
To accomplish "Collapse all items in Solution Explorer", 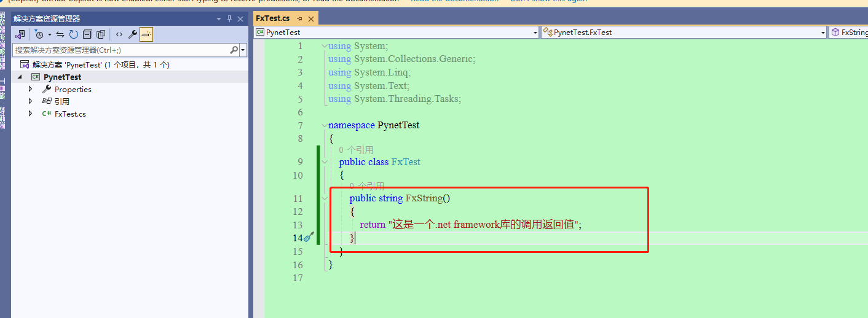I will (x=87, y=34).
